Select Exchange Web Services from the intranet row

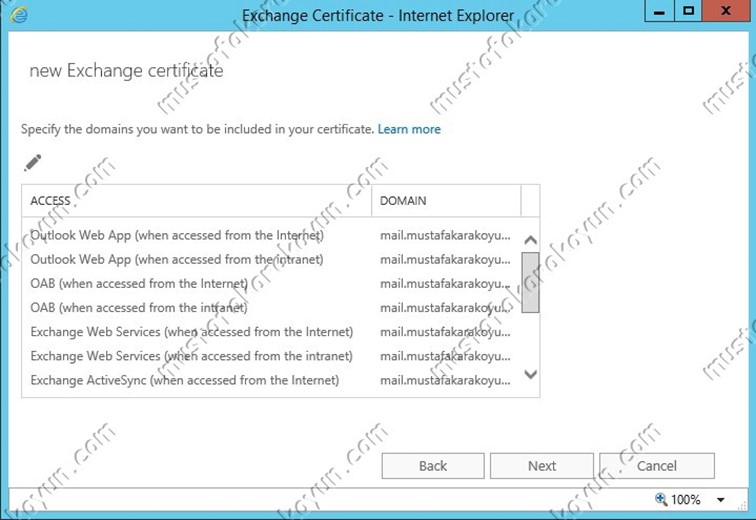271,356
